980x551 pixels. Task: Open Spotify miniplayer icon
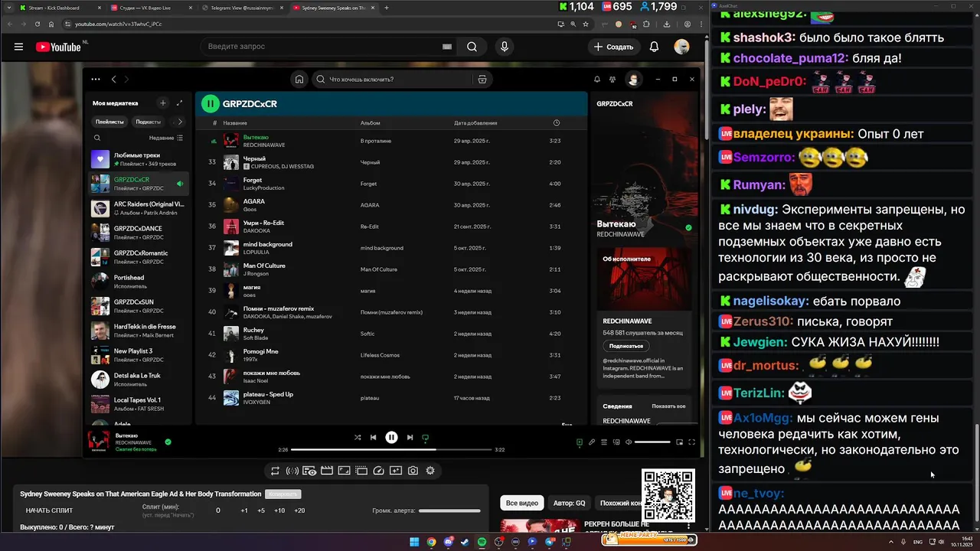678,442
